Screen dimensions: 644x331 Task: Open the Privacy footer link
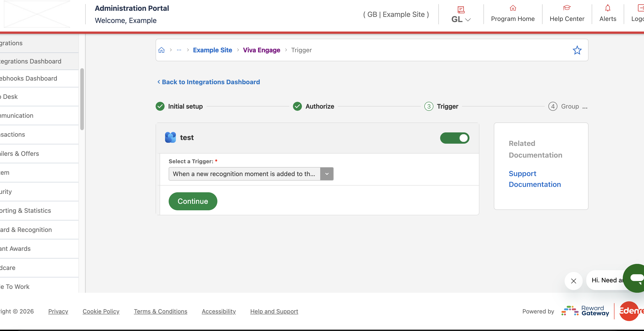(58, 311)
